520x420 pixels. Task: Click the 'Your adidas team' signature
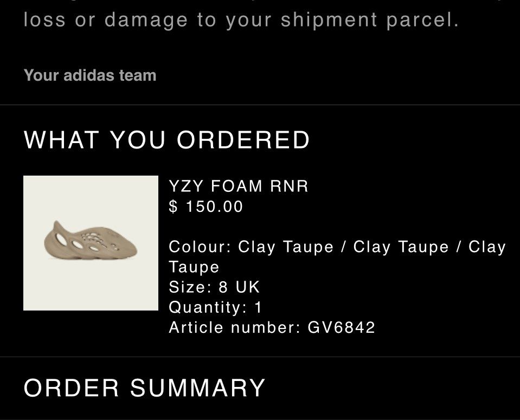[x=90, y=75]
